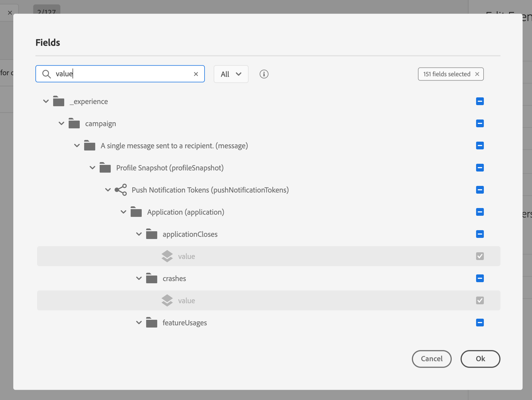Click the _experience folder icon
This screenshot has height=400, width=532.
[59, 101]
